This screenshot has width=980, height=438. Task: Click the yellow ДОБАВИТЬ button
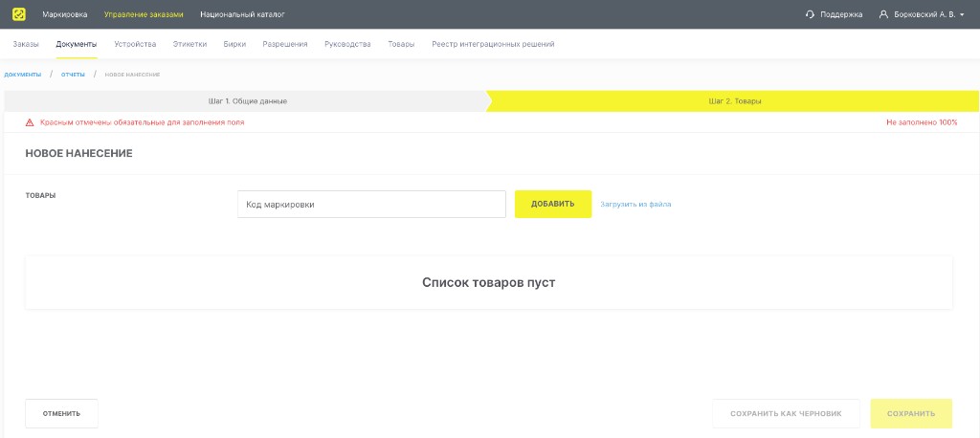[553, 205]
